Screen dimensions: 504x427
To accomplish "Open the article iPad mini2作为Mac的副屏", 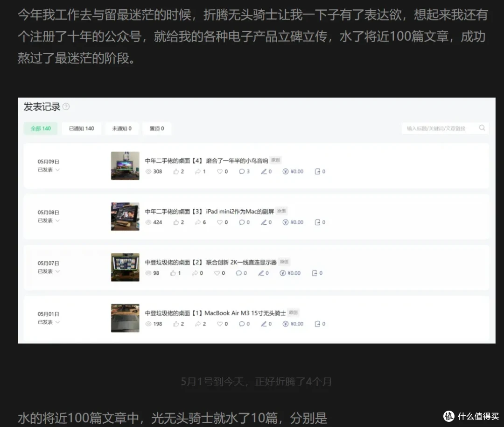I will tap(209, 212).
